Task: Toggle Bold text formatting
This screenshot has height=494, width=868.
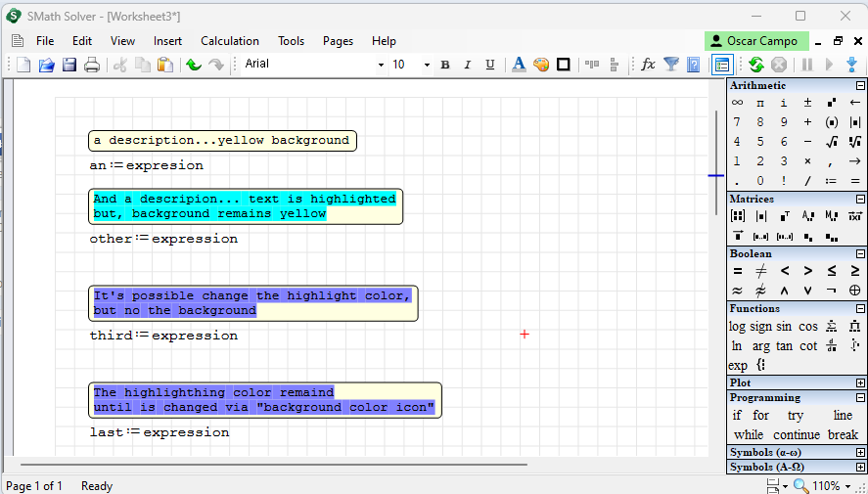Action: 445,65
